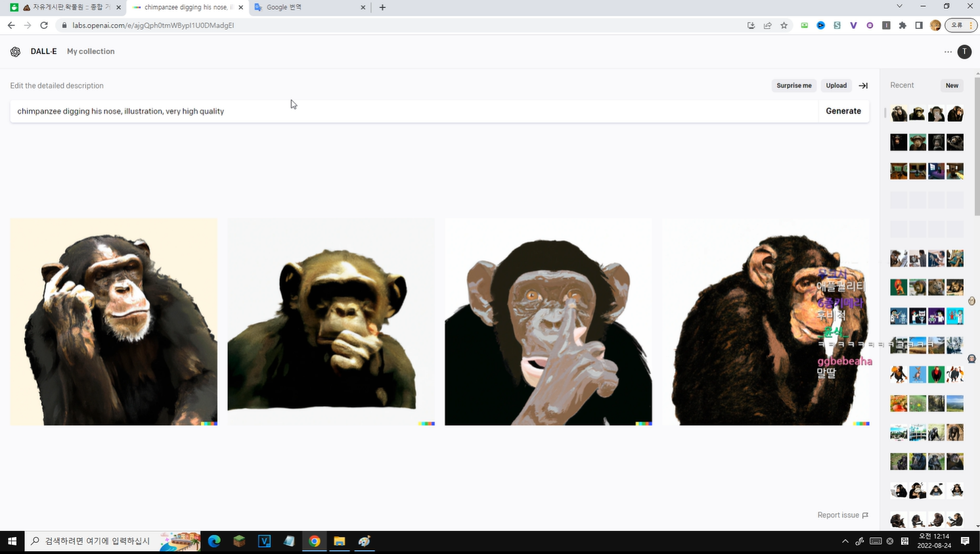Open My collection page
Image resolution: width=980 pixels, height=554 pixels.
91,51
